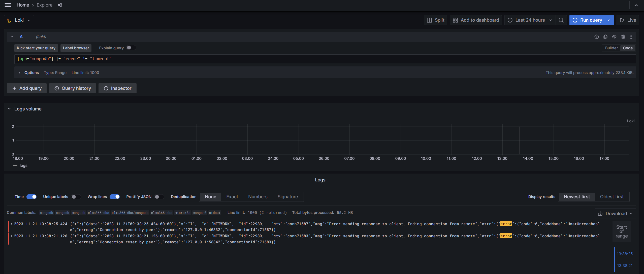The height and width of the screenshot is (274, 644).
Task: Expand the Options section
Action: 19,73
